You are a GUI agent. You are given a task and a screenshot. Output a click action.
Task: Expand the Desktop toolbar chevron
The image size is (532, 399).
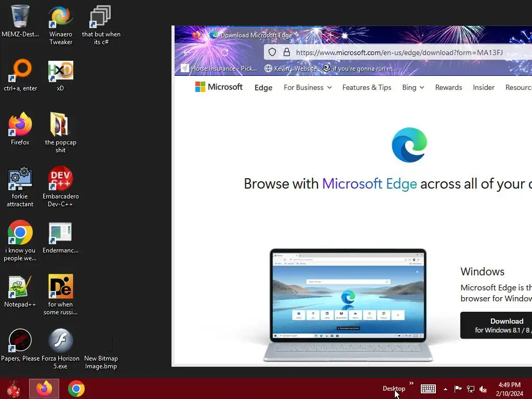[411, 383]
